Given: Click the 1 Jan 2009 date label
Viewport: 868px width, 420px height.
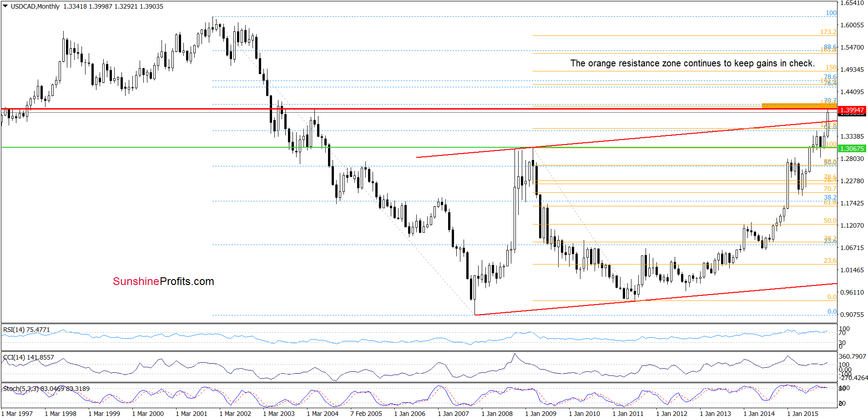Looking at the screenshot, I should [x=541, y=414].
